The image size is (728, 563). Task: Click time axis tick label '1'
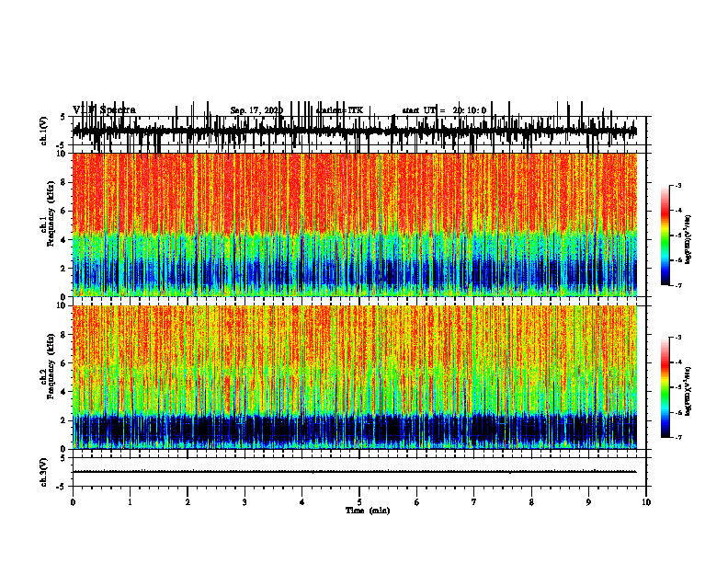(130, 502)
